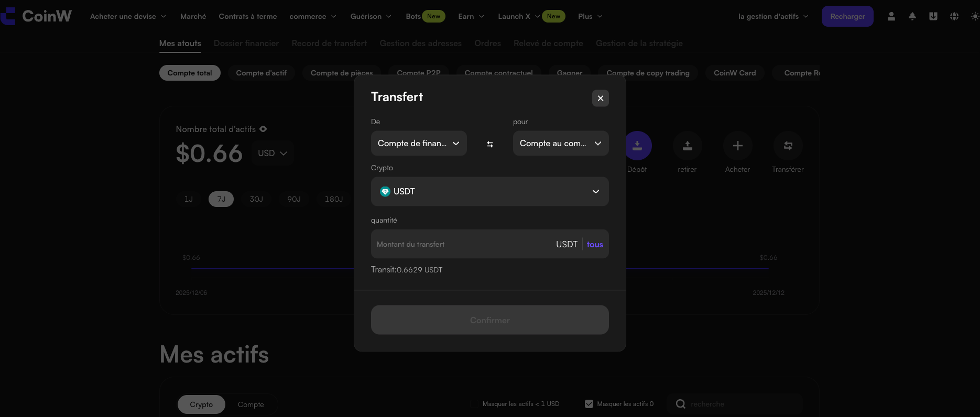Select the CoinW Card pill
The image size is (980, 417).
[735, 73]
